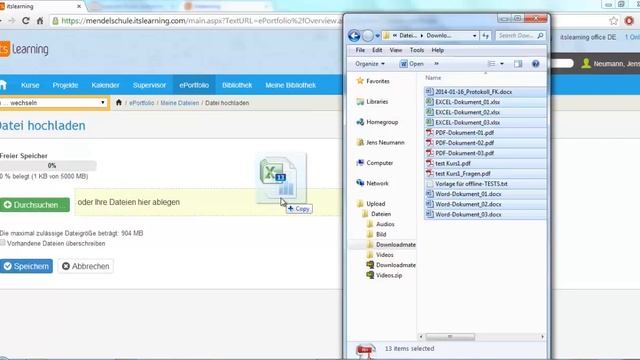Open the Organize dropdown in Explorer
Image resolution: width=640 pixels, height=360 pixels.
click(370, 64)
